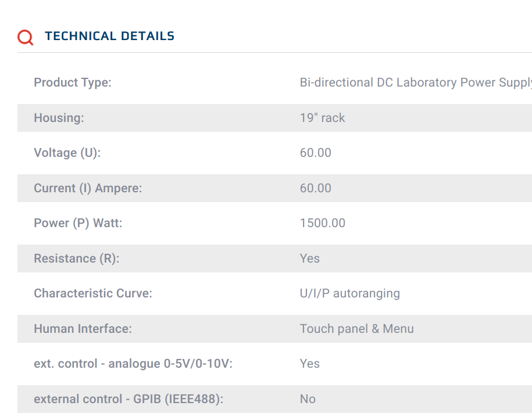Select the Characteristic Curve label
The image size is (532, 413).
93,293
